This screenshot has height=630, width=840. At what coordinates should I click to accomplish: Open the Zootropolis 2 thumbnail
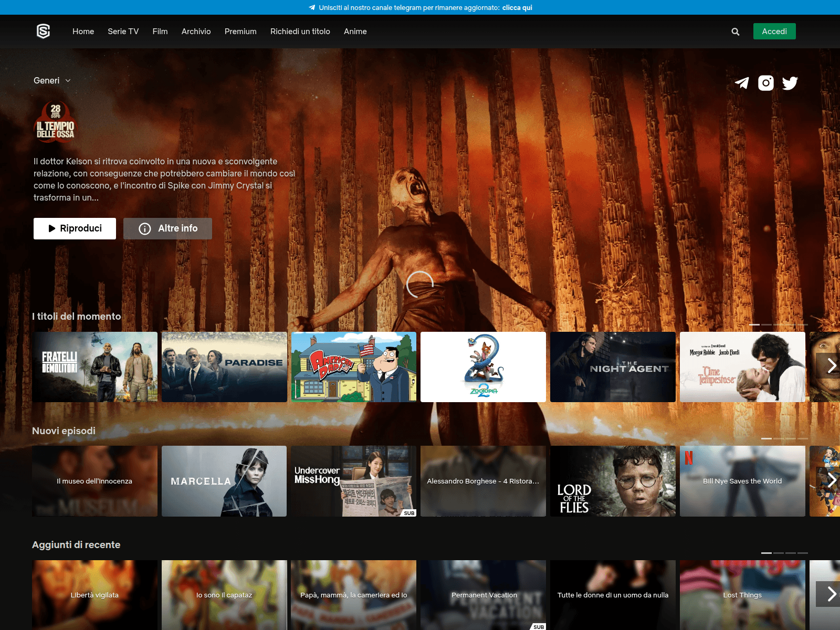click(x=483, y=366)
